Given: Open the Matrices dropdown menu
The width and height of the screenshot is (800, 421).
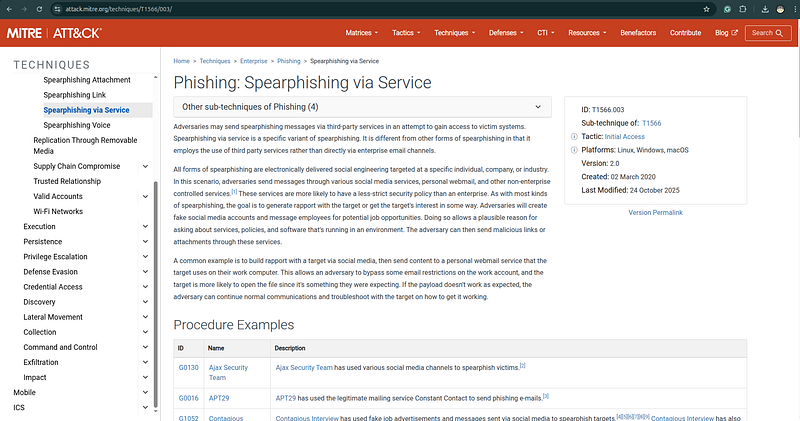Looking at the screenshot, I should (x=362, y=33).
